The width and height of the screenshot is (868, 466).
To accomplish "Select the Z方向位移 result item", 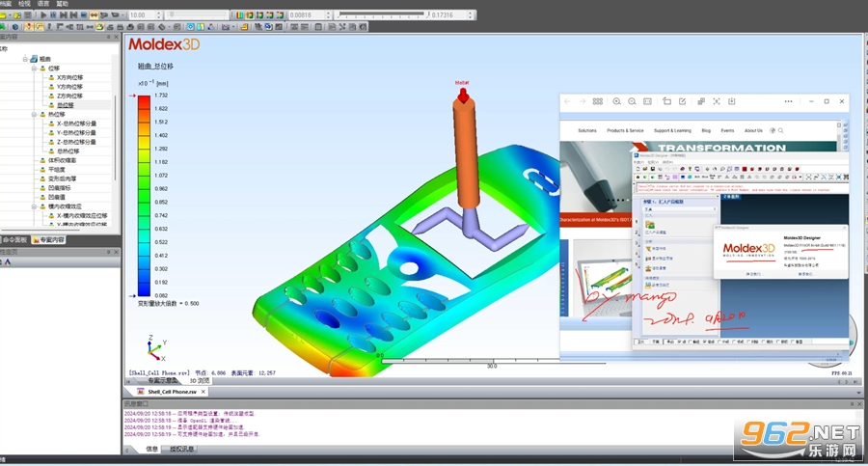I will click(x=69, y=96).
